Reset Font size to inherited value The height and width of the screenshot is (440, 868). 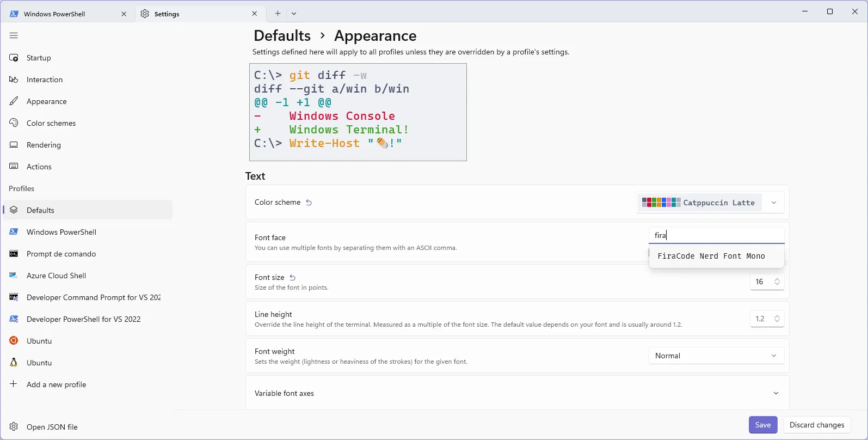tap(292, 277)
